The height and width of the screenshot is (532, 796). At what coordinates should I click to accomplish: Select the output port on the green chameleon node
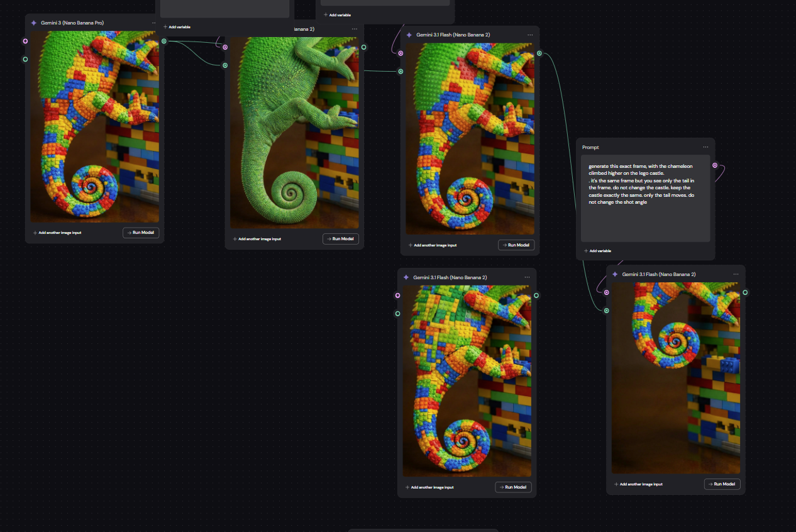click(x=364, y=47)
